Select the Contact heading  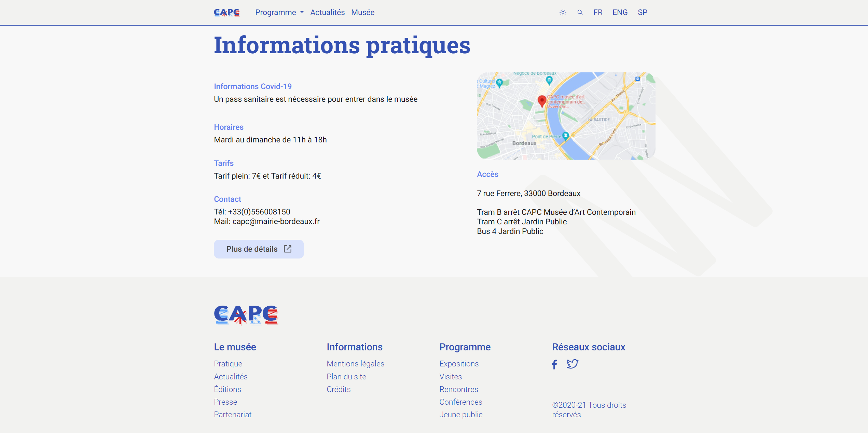(x=228, y=199)
